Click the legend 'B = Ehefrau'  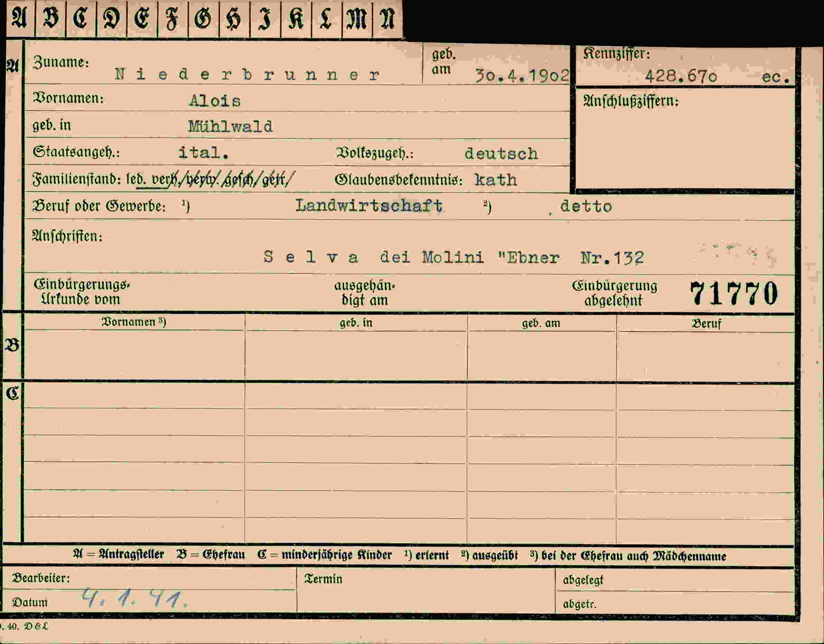point(210,555)
